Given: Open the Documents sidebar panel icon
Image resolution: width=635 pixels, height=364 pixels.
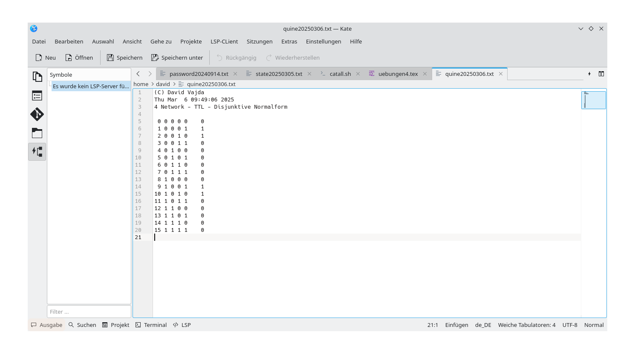Looking at the screenshot, I should pos(37,77).
